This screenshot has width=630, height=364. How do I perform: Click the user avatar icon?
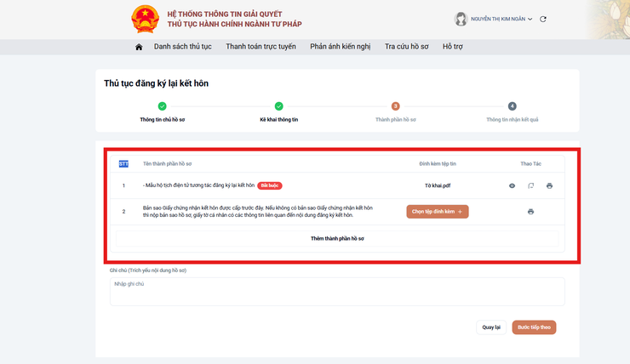461,19
